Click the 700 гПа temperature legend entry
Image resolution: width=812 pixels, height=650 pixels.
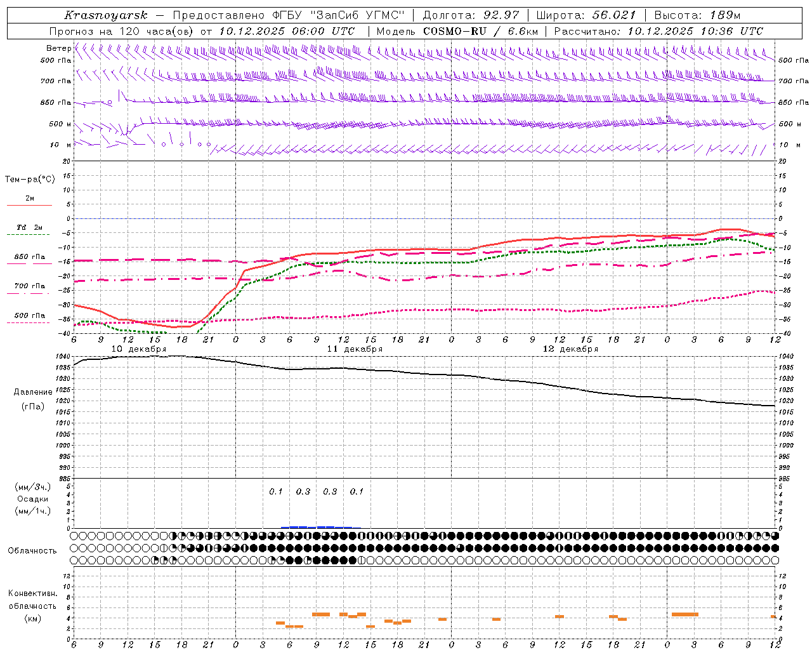point(30,286)
